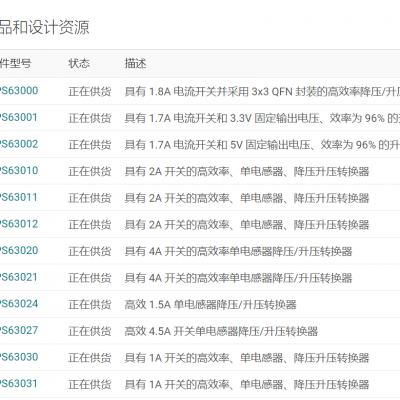The image size is (400, 400).
Task: Select the 2A 开关 description in S63012 row
Action: (247, 225)
